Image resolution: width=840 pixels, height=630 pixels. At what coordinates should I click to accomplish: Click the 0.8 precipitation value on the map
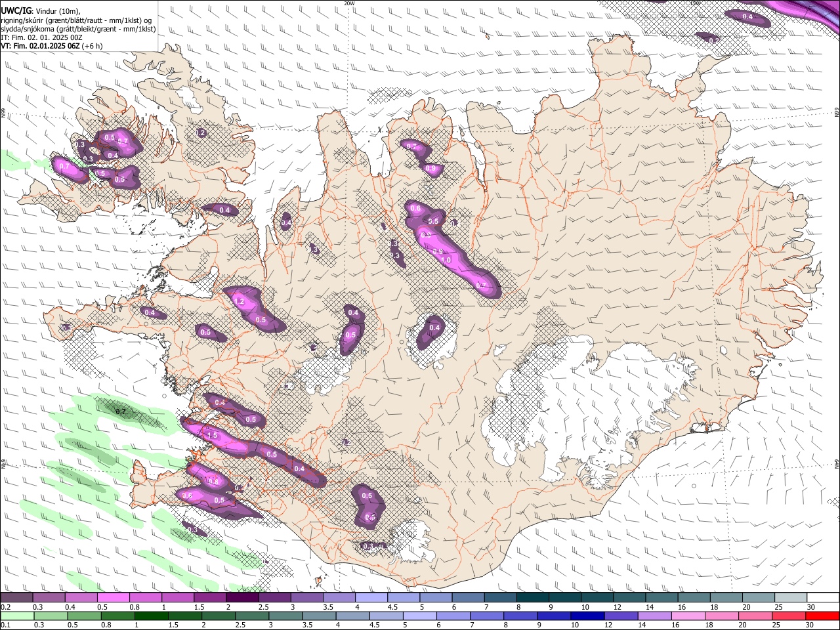(213, 482)
